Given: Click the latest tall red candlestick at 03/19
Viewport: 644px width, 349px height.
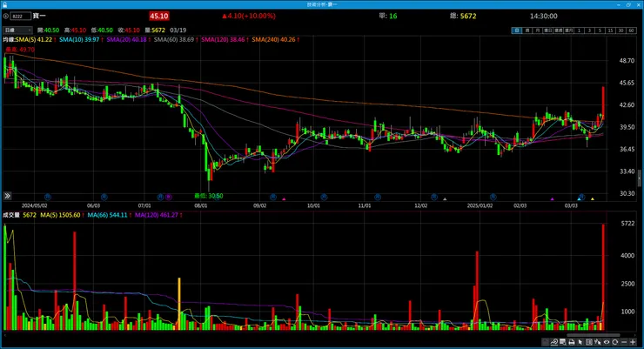Looking at the screenshot, I should point(603,103).
